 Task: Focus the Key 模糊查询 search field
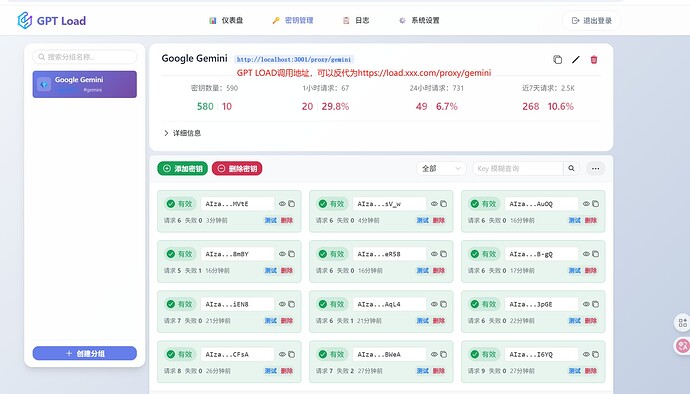pyautogui.click(x=518, y=168)
